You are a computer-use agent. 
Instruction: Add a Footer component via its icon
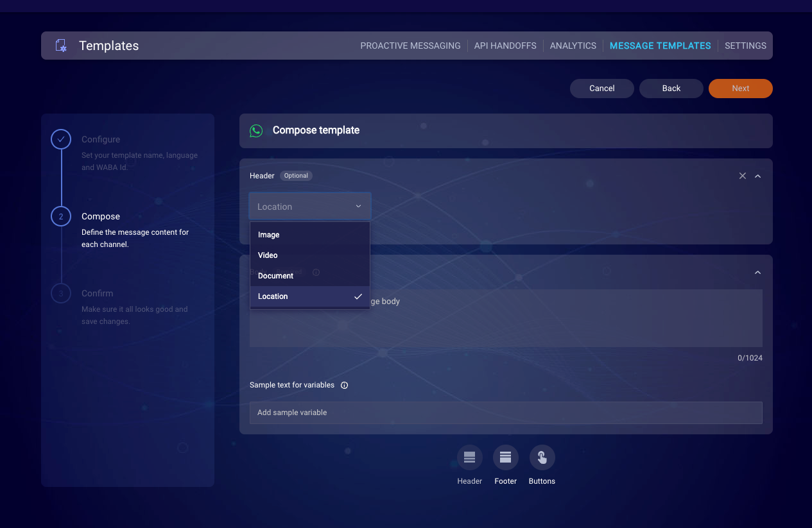[x=505, y=457]
